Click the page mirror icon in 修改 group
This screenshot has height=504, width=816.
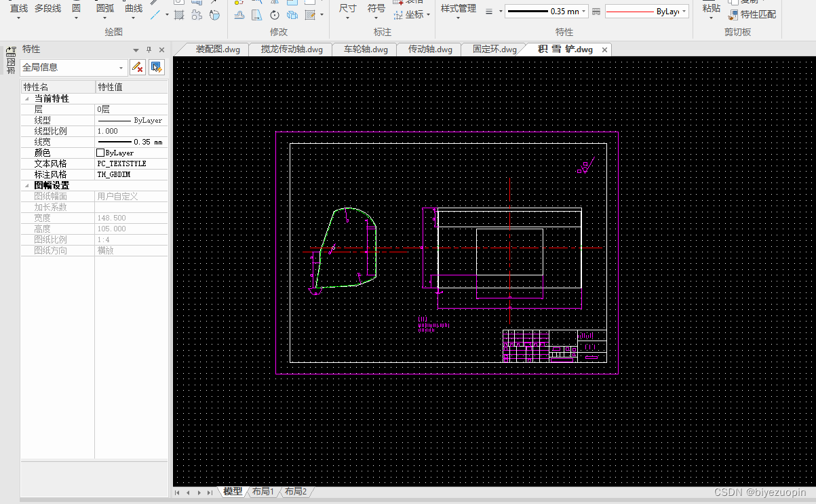[x=257, y=14]
